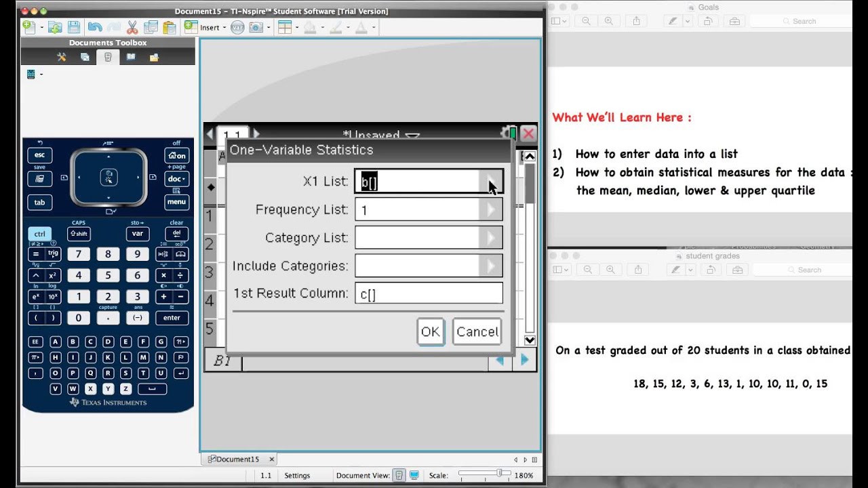The height and width of the screenshot is (488, 868).
Task: Click the backspace del key on keypad
Action: click(176, 234)
